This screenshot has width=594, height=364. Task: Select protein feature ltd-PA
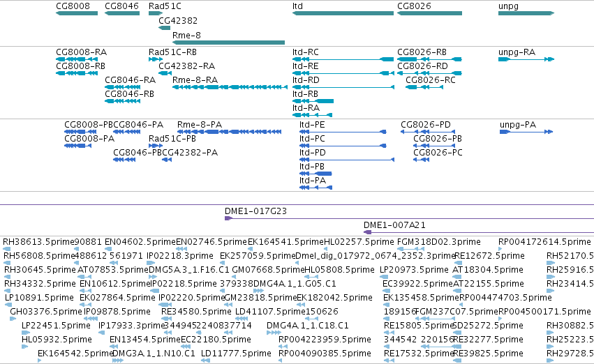tap(315, 188)
